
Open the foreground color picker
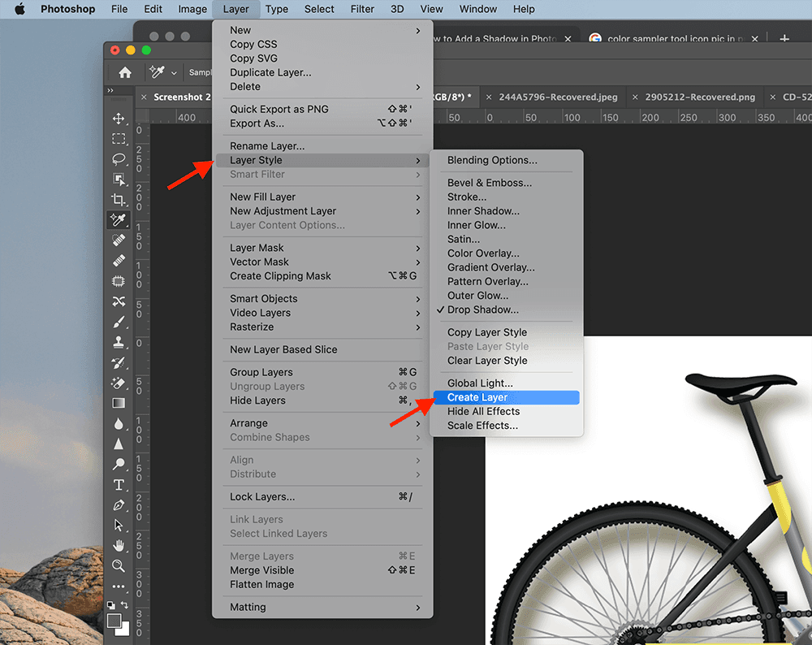[114, 620]
